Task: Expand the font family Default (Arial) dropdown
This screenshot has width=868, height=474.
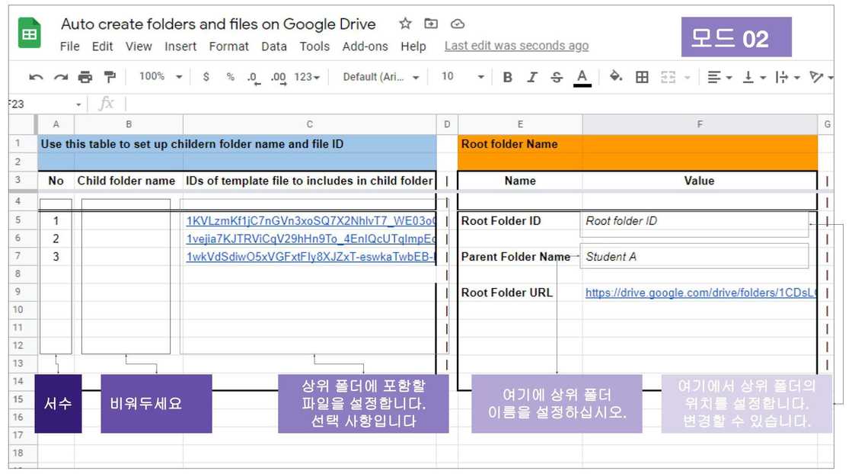Action: [381, 77]
